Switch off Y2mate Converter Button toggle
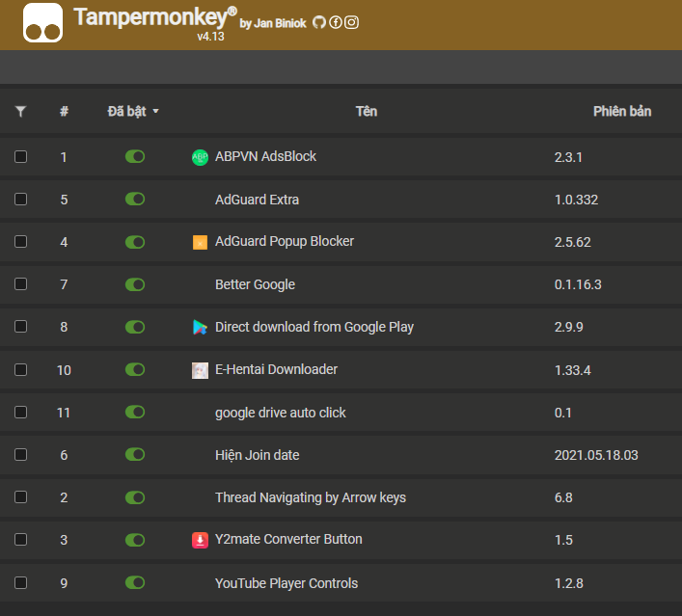682x616 pixels. (135, 541)
